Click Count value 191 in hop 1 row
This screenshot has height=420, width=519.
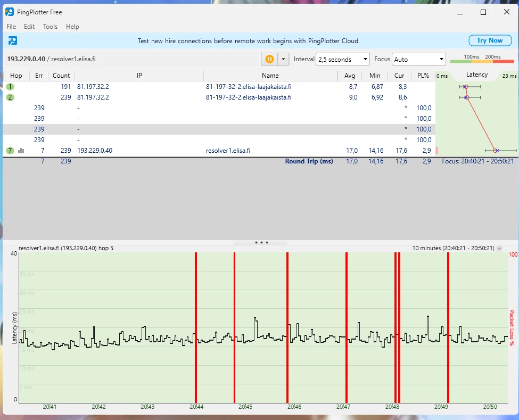pyautogui.click(x=65, y=87)
